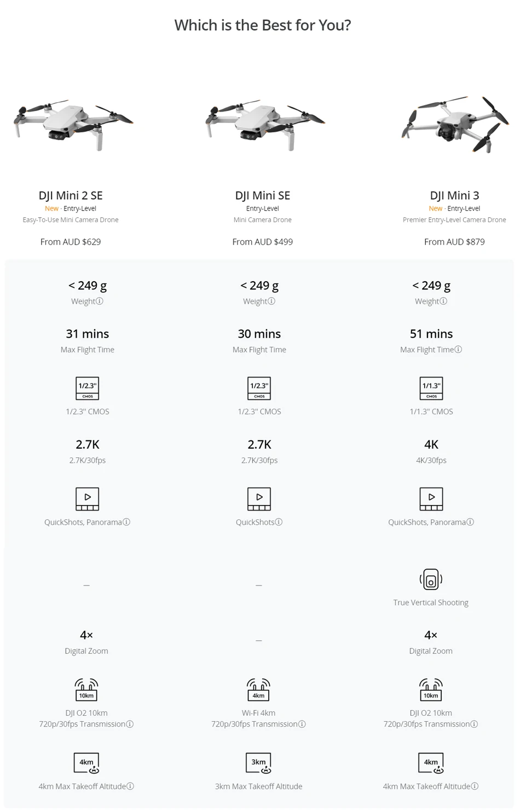Click info icon beside Mini SE 720p/30fps Transmission

click(x=302, y=724)
